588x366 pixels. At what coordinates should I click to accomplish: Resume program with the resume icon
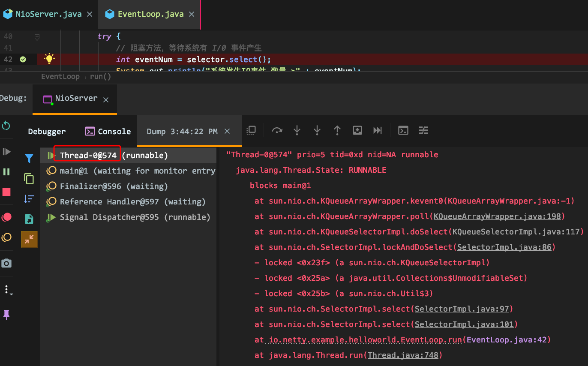click(x=6, y=151)
